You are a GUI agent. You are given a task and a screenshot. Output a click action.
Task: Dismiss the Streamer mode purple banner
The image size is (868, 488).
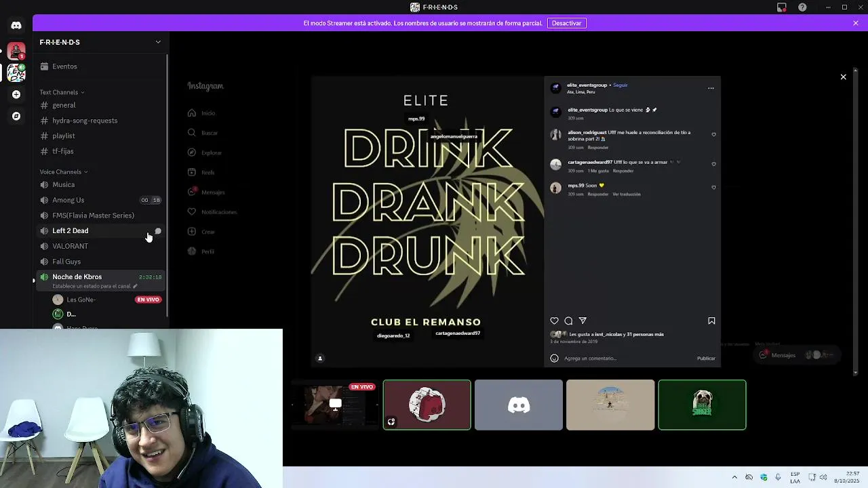[856, 23]
